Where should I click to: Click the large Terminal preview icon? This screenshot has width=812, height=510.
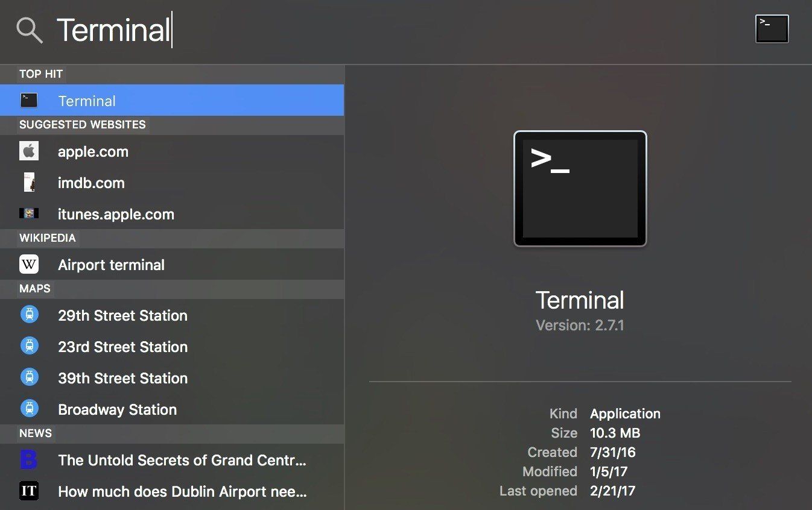(579, 188)
